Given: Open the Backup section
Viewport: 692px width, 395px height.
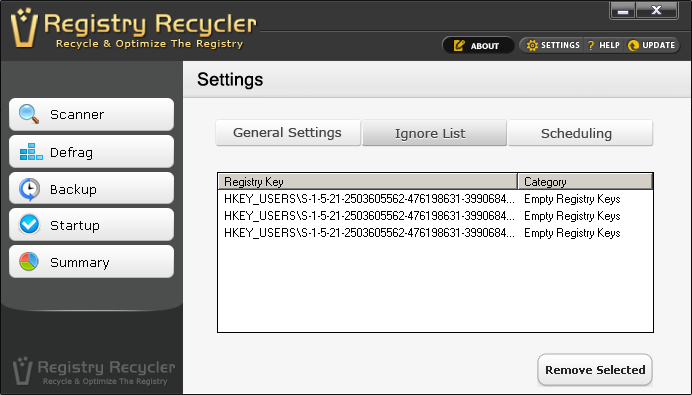Looking at the screenshot, I should pos(91,188).
